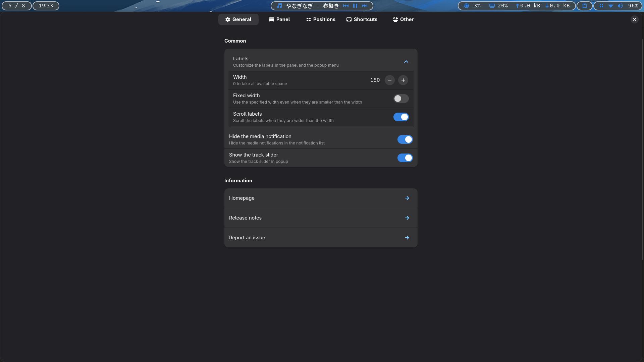Viewport: 644px width, 362px height.
Task: Click the Wi-Fi icon in system tray
Action: coord(611,6)
